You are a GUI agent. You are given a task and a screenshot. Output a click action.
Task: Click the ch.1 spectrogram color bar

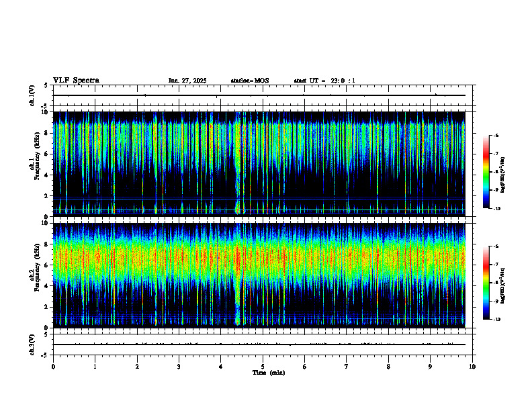(486, 172)
